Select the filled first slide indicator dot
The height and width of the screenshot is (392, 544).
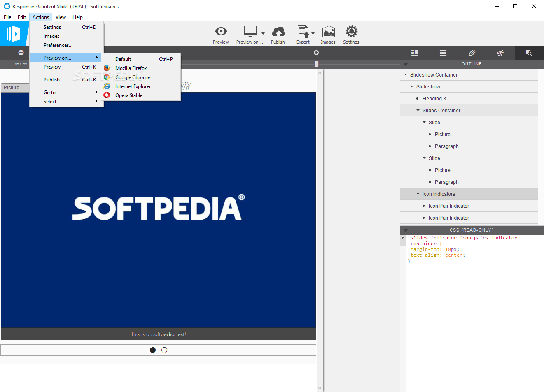pyautogui.click(x=153, y=350)
